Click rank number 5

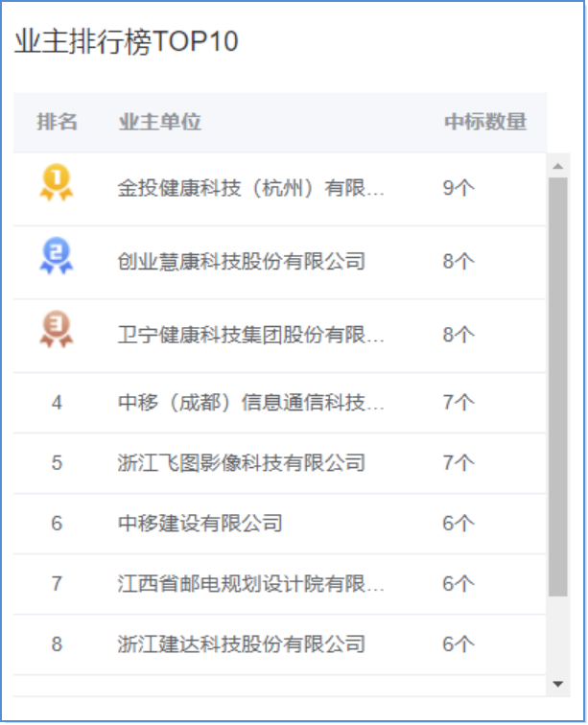click(57, 463)
